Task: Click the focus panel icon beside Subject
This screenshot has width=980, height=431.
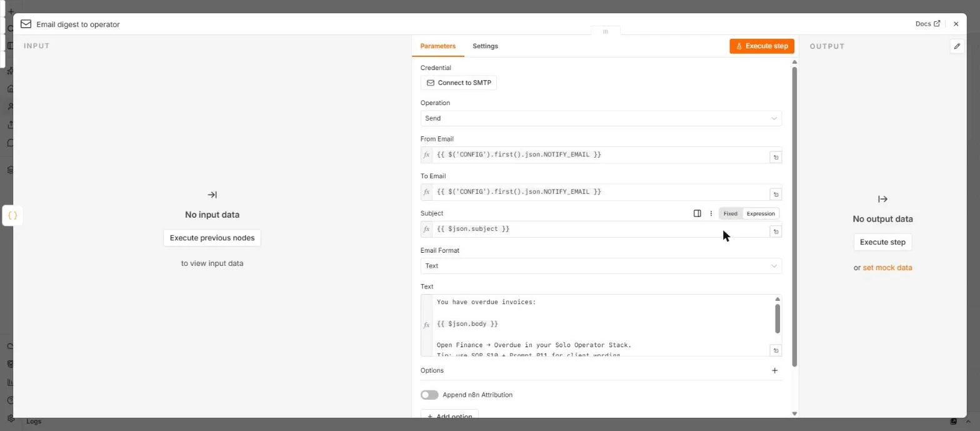Action: tap(697, 213)
